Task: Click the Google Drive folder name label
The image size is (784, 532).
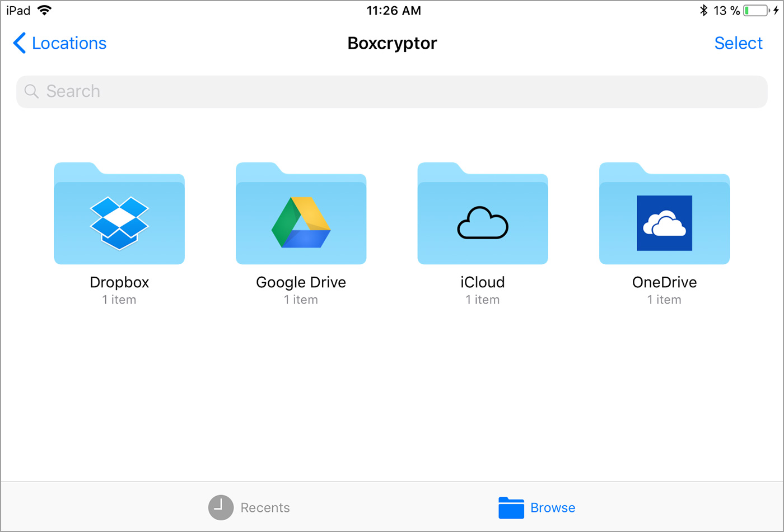Action: coord(301,282)
